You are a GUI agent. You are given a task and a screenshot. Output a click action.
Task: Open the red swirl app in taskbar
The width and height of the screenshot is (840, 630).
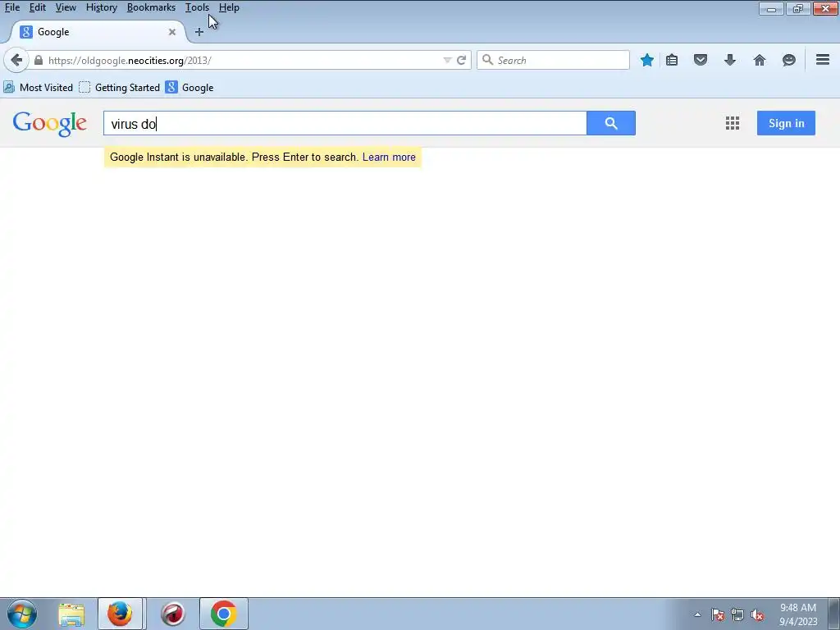(x=172, y=614)
